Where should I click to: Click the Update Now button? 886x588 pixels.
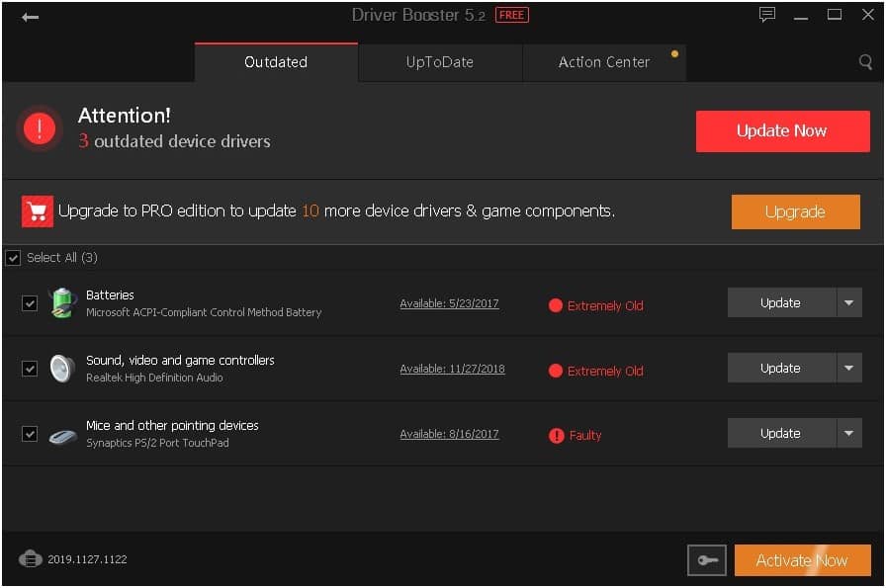click(782, 131)
